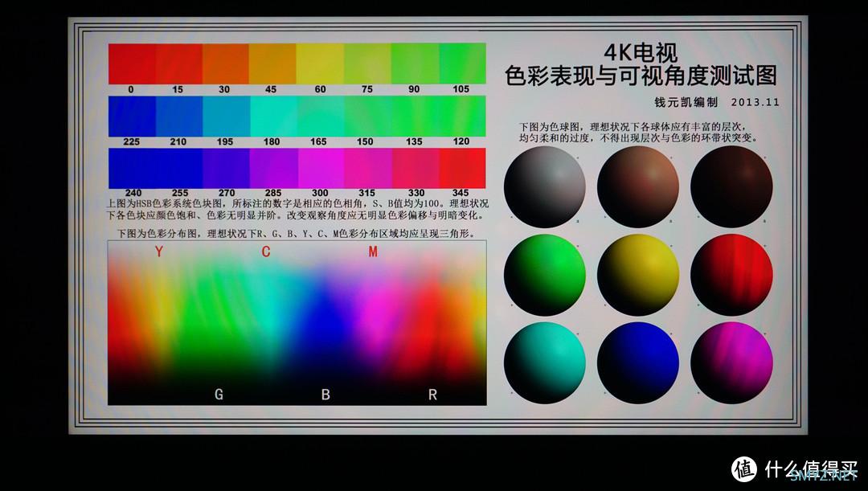Select the hue 45 amber block
868x491 pixels.
272,64
